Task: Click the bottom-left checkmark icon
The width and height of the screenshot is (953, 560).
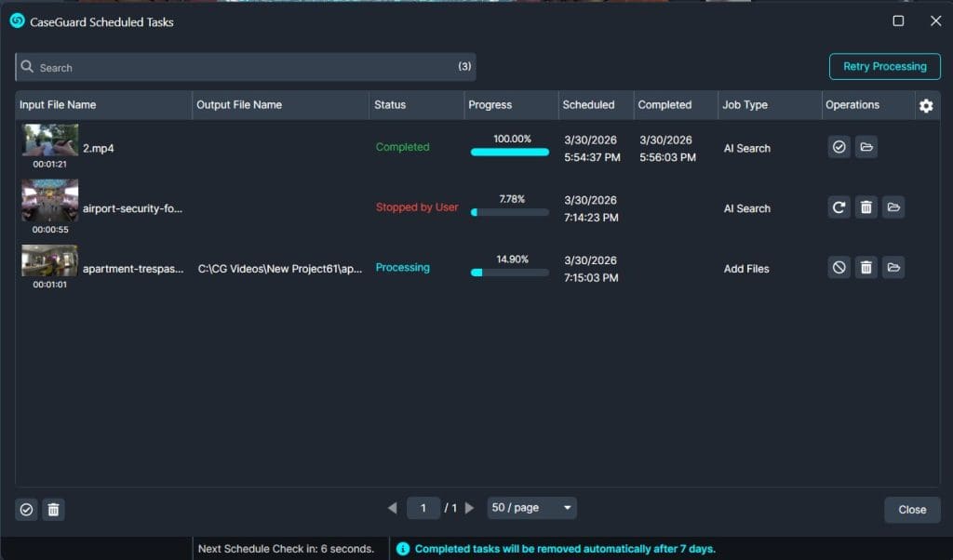Action: click(x=26, y=510)
